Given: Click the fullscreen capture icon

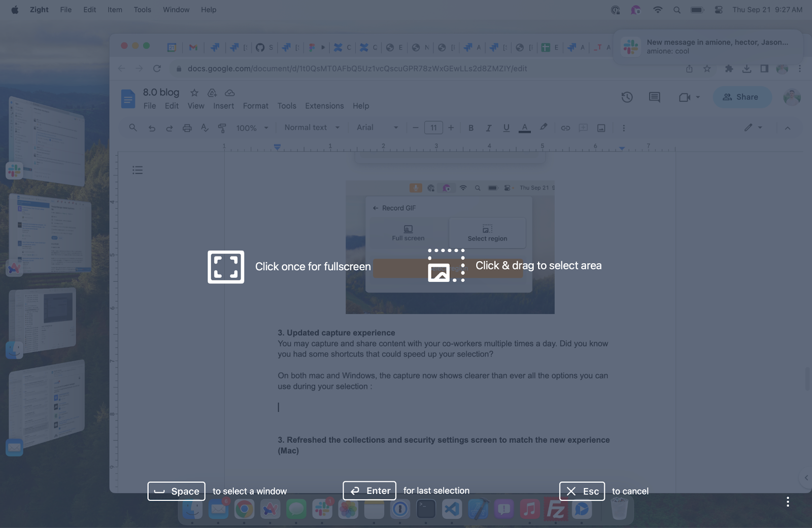Looking at the screenshot, I should tap(226, 267).
